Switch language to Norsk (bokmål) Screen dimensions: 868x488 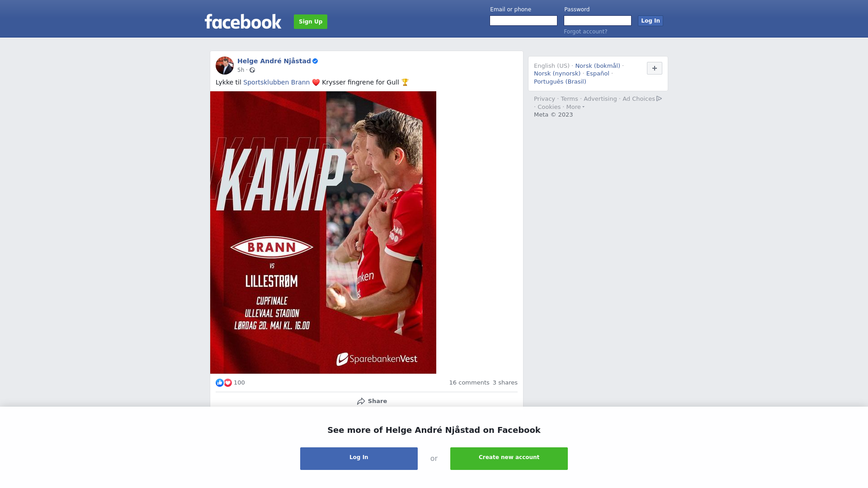click(597, 66)
